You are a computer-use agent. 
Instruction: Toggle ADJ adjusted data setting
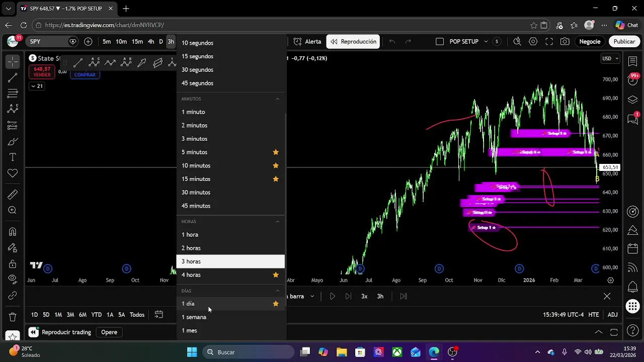(x=612, y=315)
